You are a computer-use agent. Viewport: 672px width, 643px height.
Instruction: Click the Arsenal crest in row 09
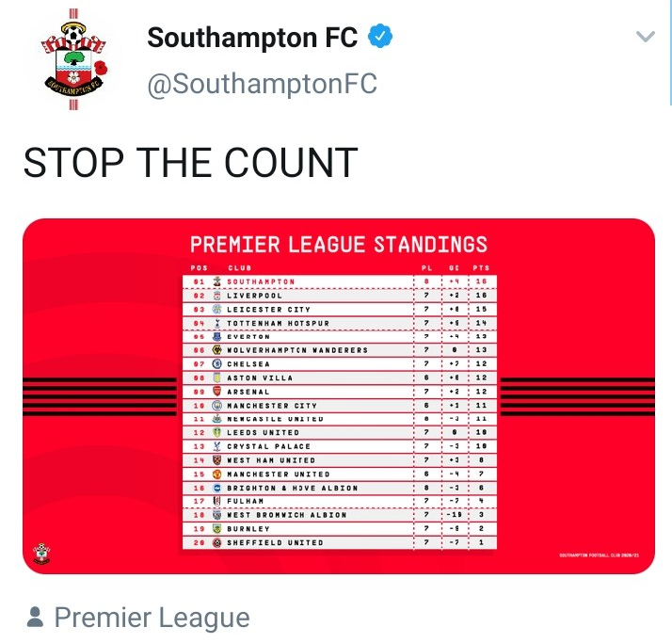(216, 392)
